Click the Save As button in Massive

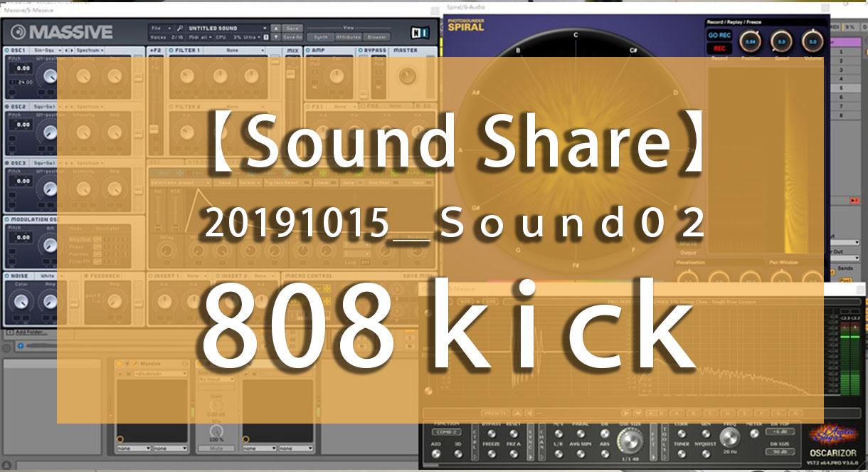pos(292,37)
